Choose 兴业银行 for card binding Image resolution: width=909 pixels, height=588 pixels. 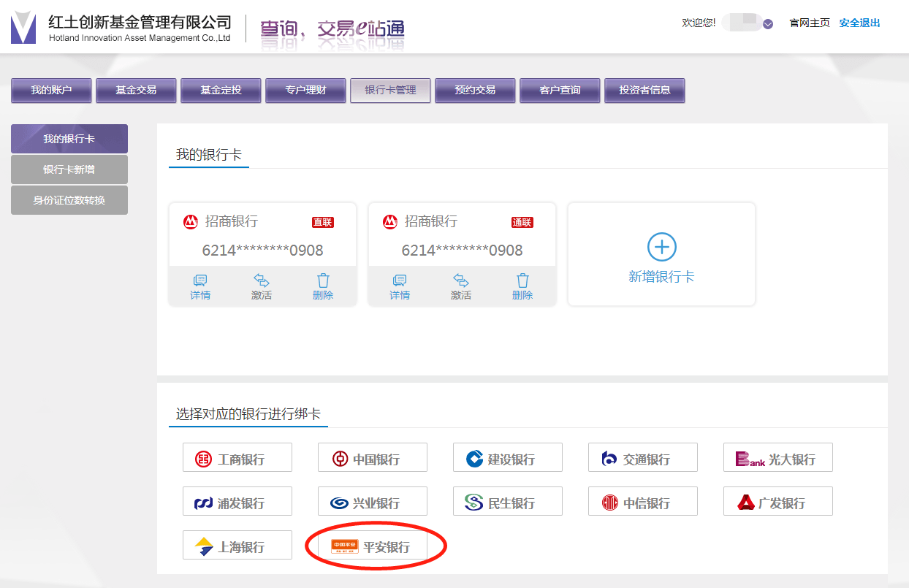click(373, 501)
